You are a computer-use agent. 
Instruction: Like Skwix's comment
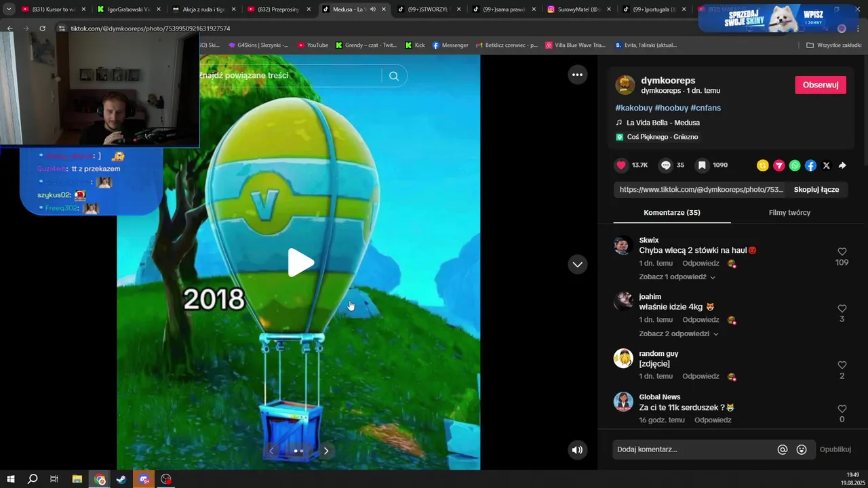tap(842, 251)
